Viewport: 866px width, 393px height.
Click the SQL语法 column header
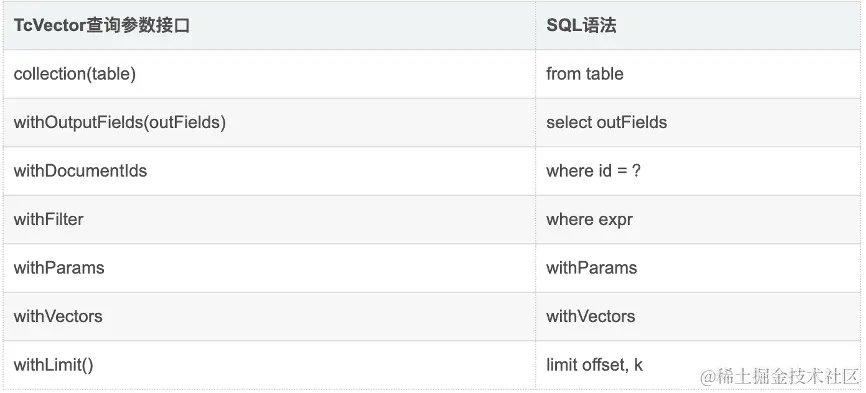(581, 25)
